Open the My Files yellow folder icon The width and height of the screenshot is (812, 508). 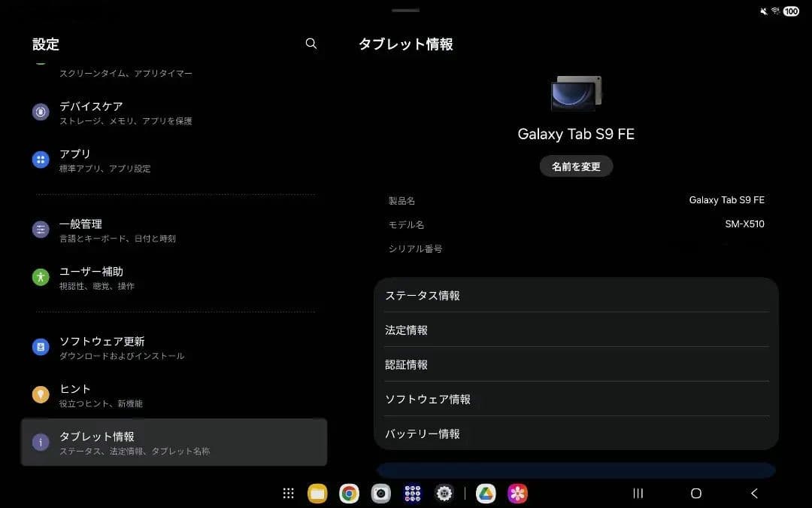317,493
